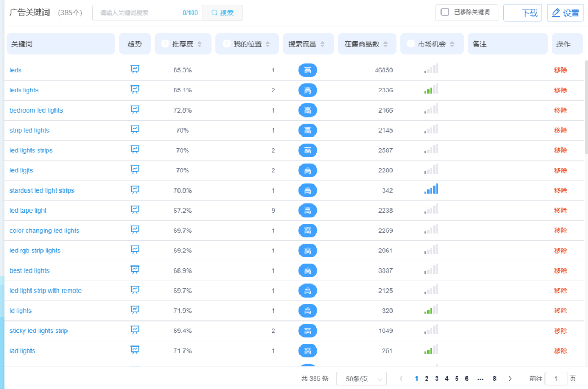
Task: Click the market opportunity bar indicator for ld lights
Action: pyautogui.click(x=432, y=310)
